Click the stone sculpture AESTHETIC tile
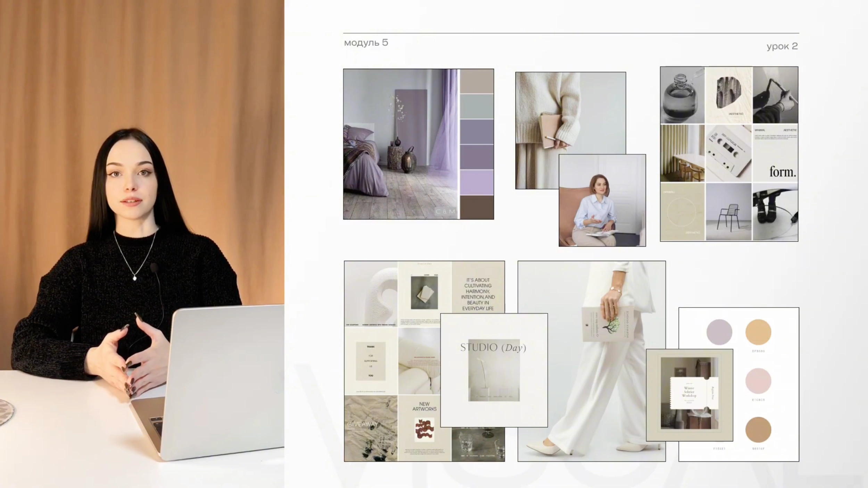This screenshot has width=868, height=488. pyautogui.click(x=729, y=95)
